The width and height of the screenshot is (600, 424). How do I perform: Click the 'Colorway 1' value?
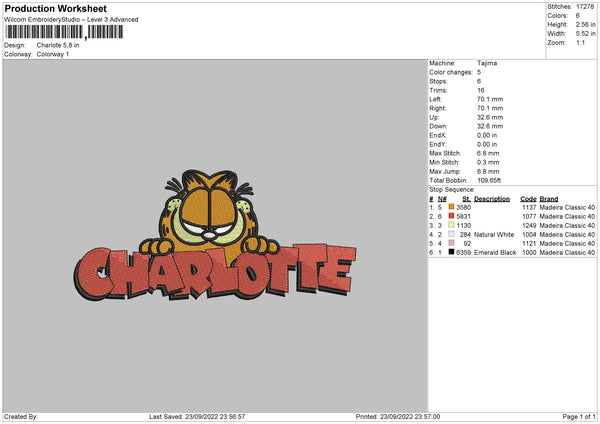[53, 54]
